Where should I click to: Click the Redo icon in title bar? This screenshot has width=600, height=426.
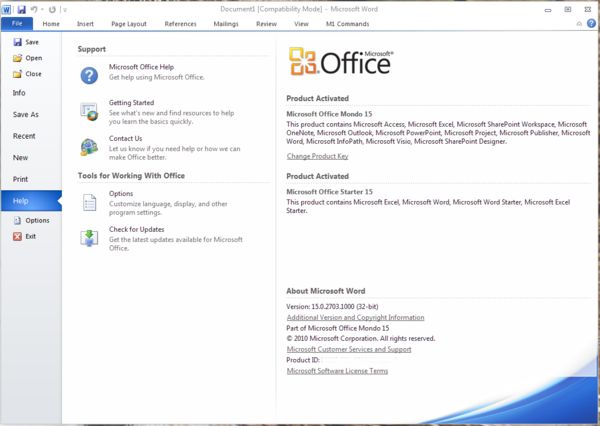click(52, 10)
